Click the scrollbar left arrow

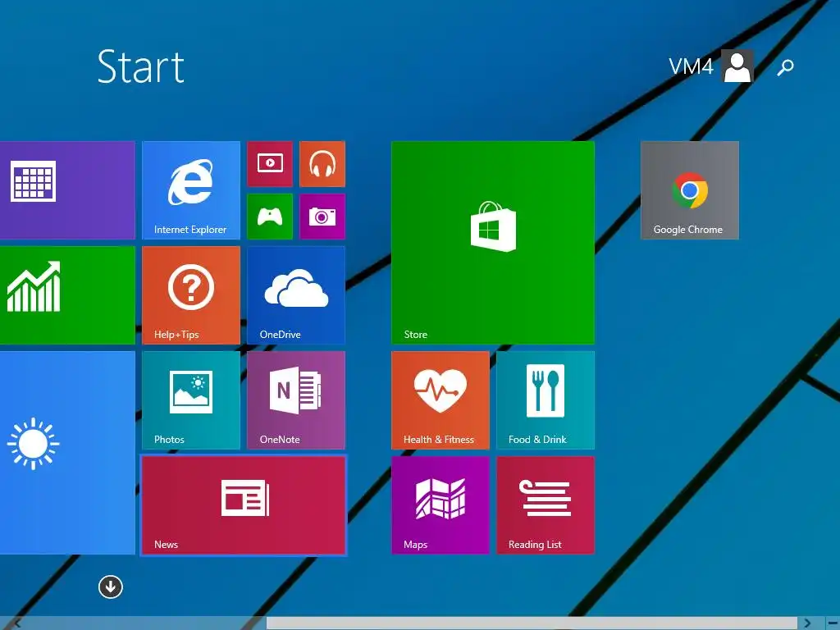tap(17, 623)
